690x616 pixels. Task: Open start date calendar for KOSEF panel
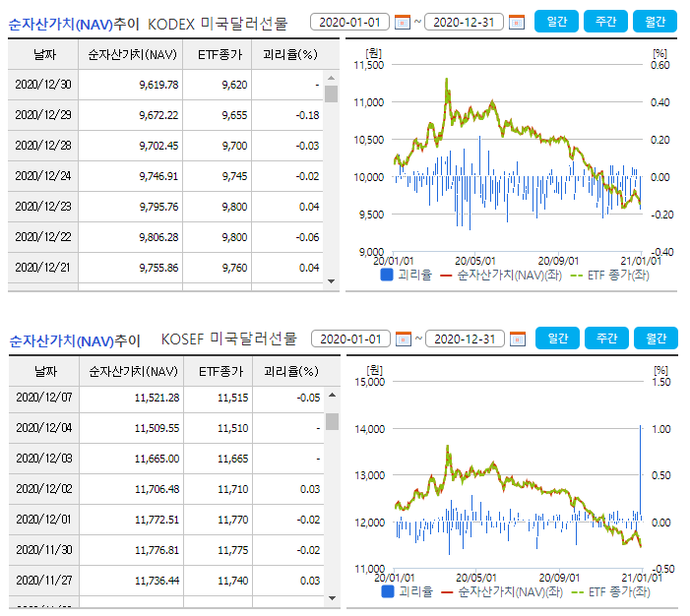[x=404, y=339]
